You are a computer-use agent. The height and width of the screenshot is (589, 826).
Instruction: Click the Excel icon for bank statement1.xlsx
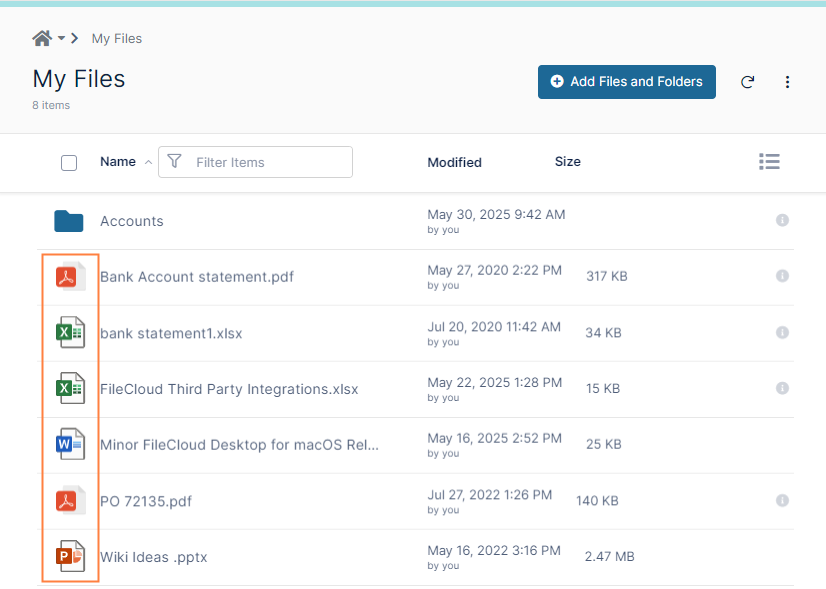coord(69,333)
